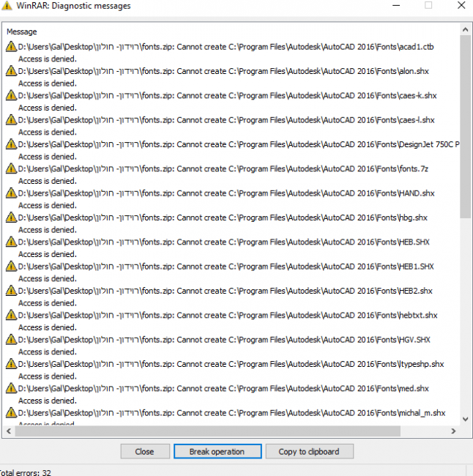
Task: Select the ltypeshp.shx error message line
Action: point(231,364)
